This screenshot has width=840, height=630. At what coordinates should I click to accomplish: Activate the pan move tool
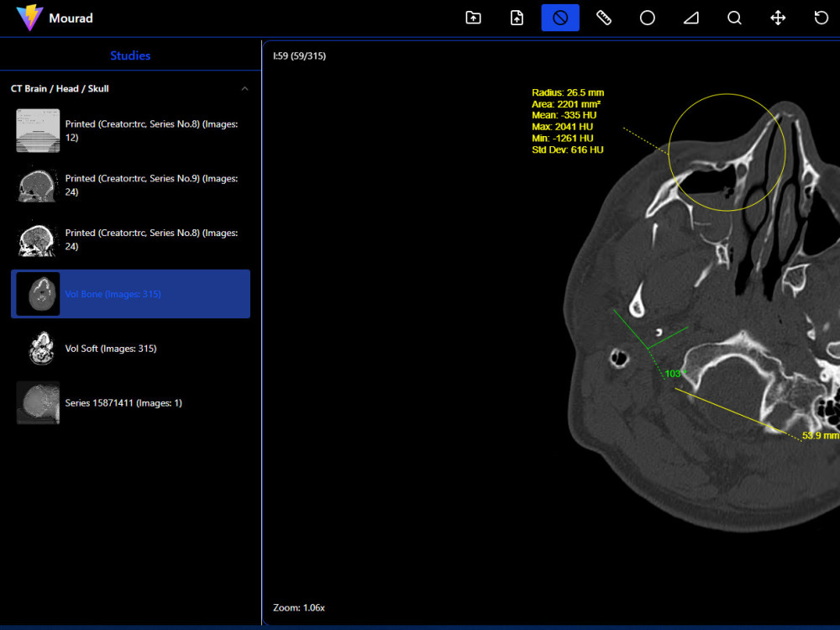tap(778, 18)
